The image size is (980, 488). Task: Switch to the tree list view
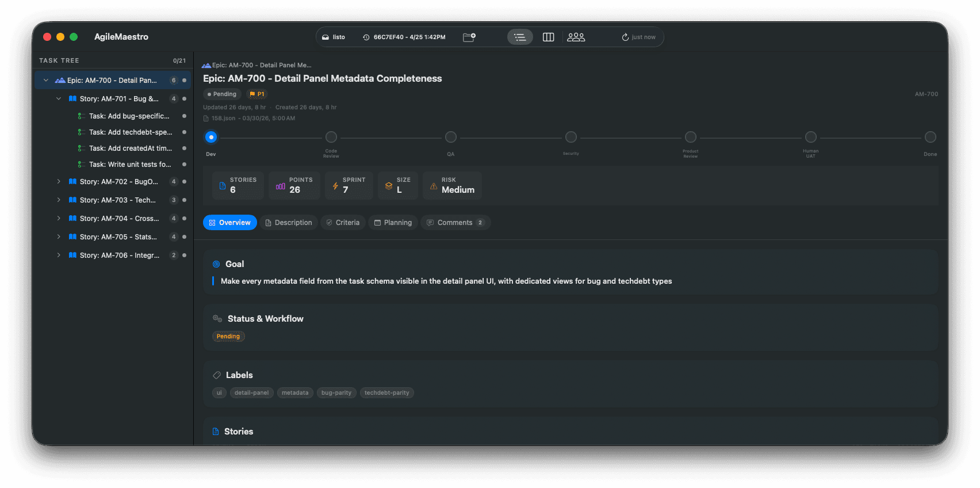(520, 37)
